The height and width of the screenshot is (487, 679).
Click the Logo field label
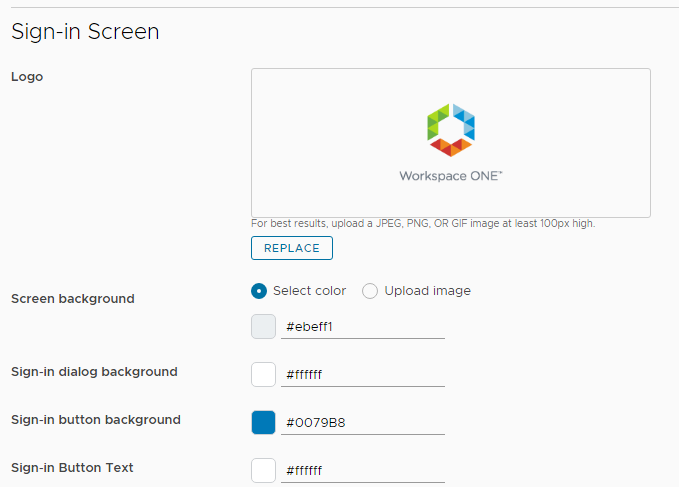[27, 77]
